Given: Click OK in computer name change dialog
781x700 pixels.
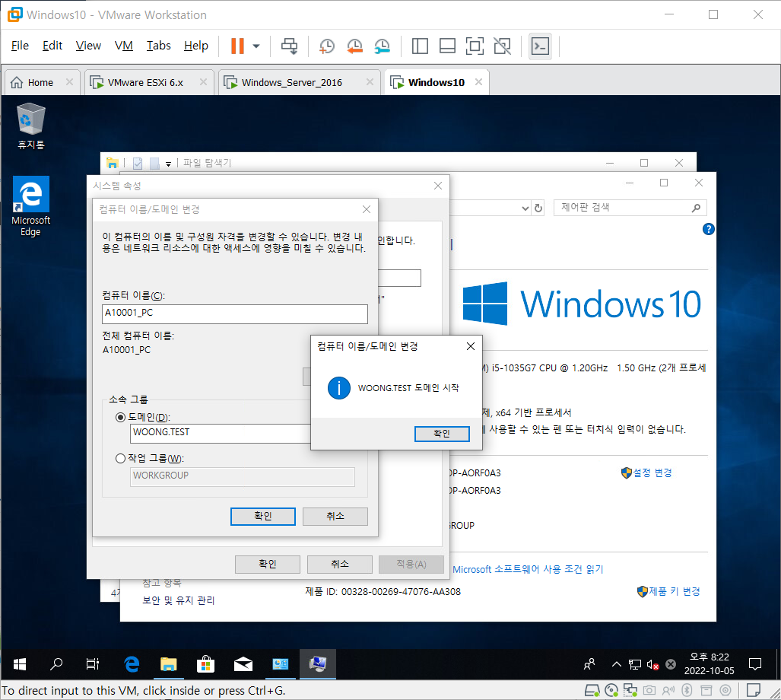Looking at the screenshot, I should [x=263, y=516].
